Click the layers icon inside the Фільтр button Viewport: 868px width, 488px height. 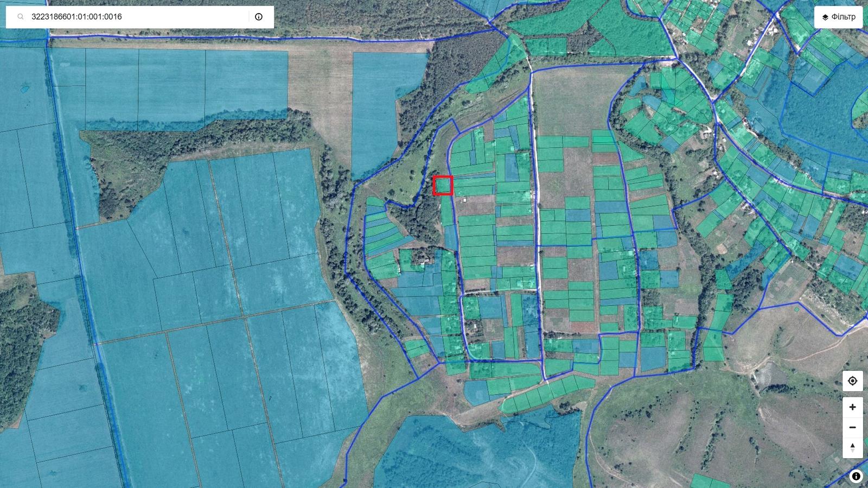pos(825,17)
